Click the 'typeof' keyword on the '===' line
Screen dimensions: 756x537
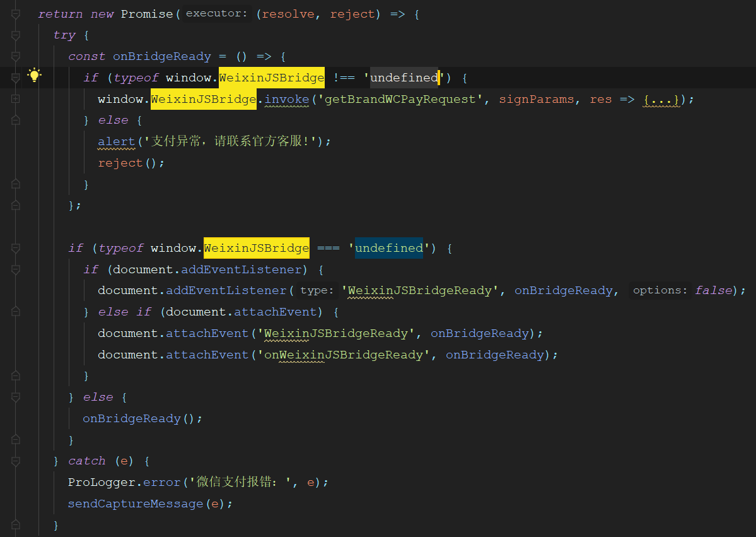click(120, 248)
